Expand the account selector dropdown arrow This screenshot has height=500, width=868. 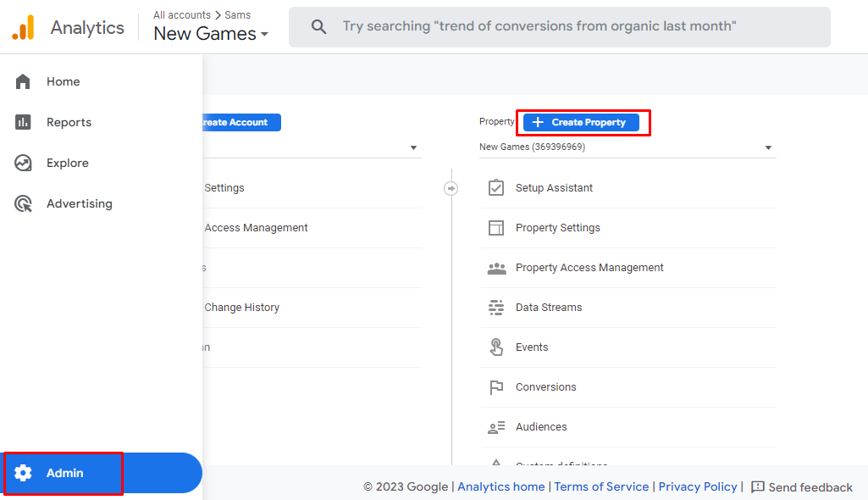click(413, 147)
